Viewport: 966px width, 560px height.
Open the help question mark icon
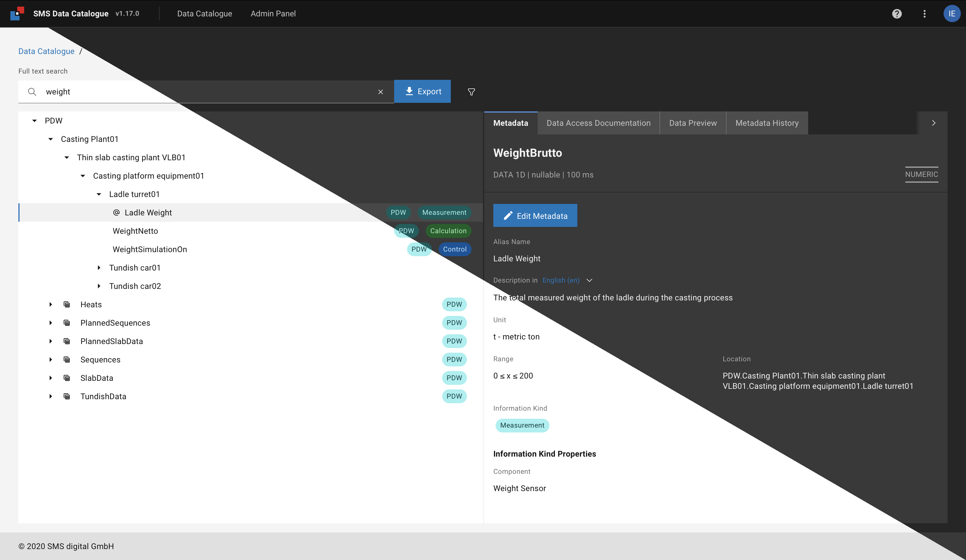click(897, 14)
